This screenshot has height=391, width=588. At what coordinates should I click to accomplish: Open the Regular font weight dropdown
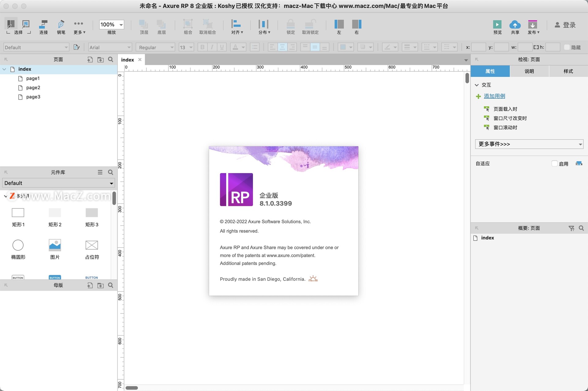click(x=156, y=47)
